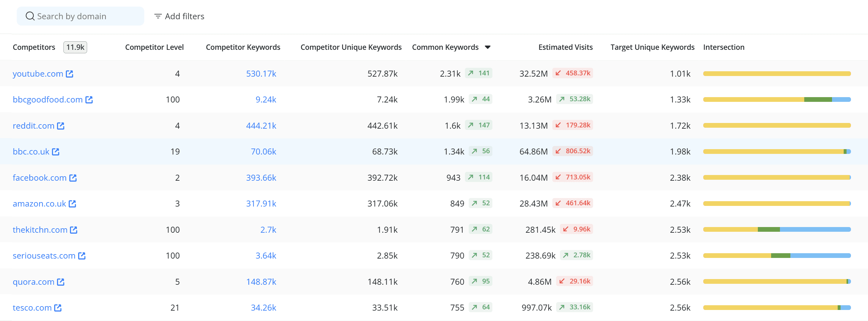The image size is (868, 321).
Task: Open thekitchn.com domain link
Action: [40, 230]
